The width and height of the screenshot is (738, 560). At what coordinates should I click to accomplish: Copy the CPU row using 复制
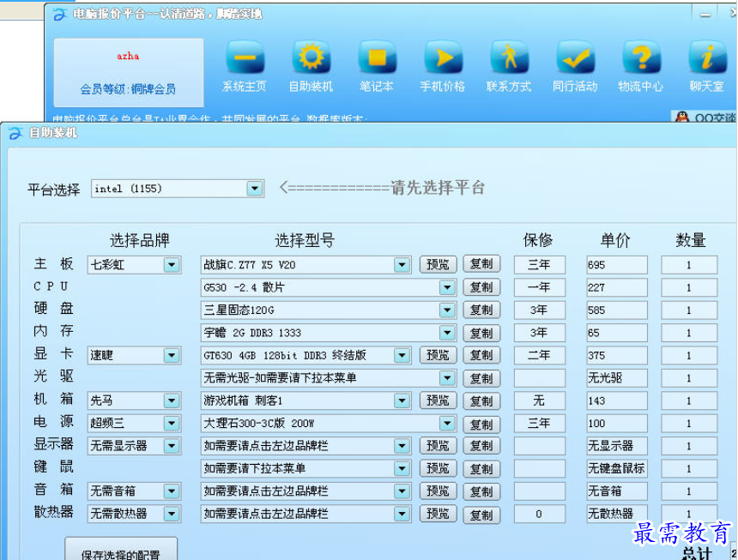[x=481, y=287]
